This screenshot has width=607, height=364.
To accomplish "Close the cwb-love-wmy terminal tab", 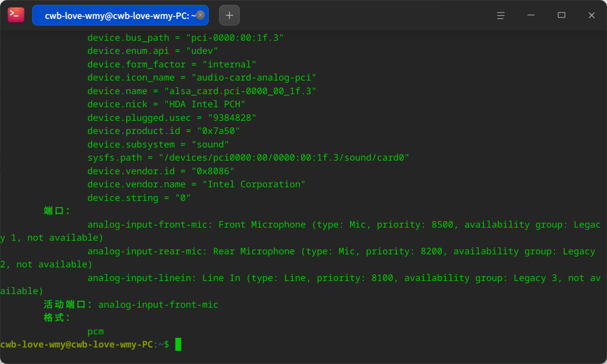I will [200, 15].
